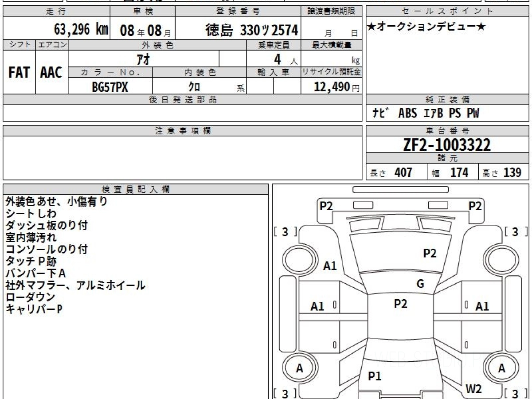This screenshot has width=532, height=399.
Task: Select recycle deposit amount 12,490円
Action: click(x=337, y=87)
